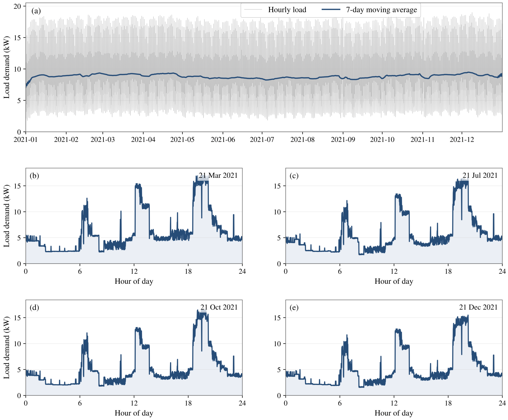Image resolution: width=508 pixels, height=420 pixels.
Task: Click the '21 Jul 2021' date annotation
Action: coord(480,175)
